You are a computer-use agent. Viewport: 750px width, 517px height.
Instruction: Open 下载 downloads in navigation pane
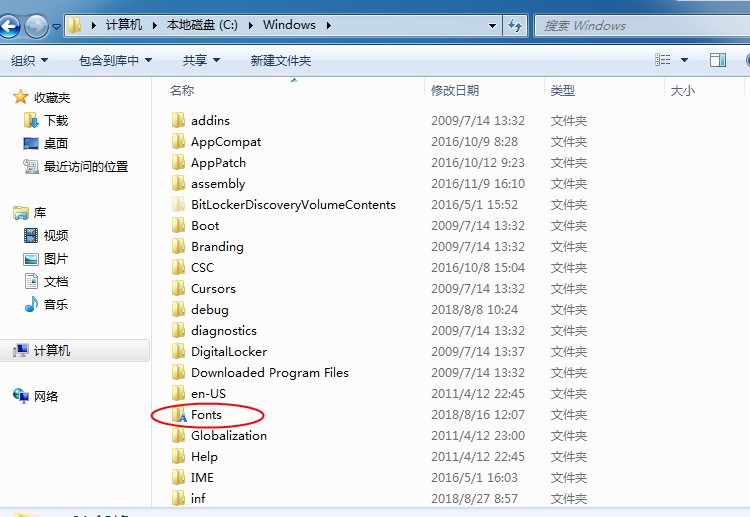pyautogui.click(x=55, y=120)
